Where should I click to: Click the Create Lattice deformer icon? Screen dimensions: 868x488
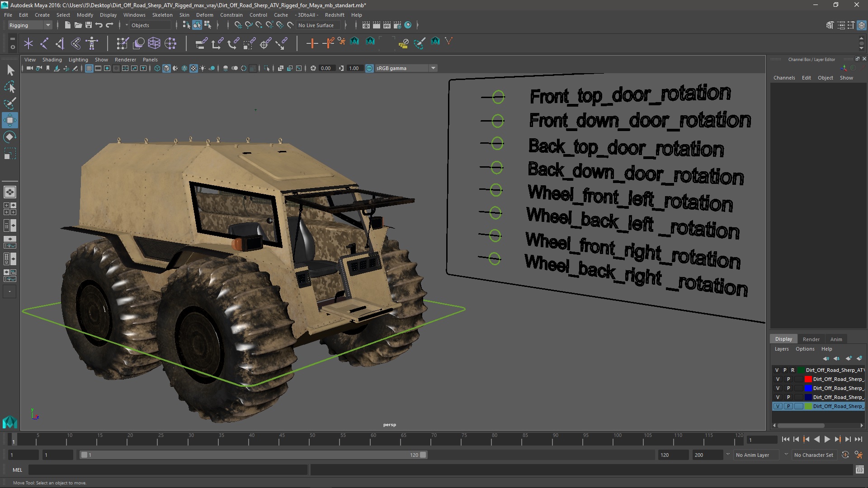[x=154, y=43]
